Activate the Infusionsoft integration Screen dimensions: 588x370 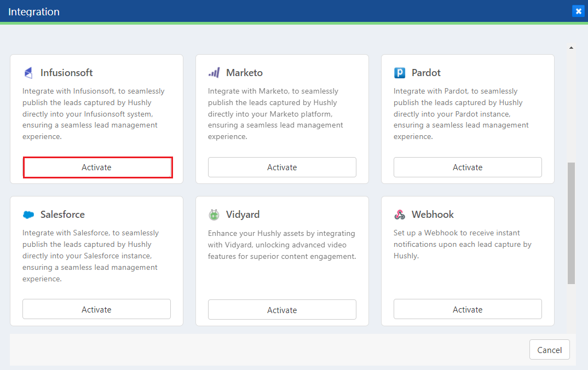tap(97, 167)
